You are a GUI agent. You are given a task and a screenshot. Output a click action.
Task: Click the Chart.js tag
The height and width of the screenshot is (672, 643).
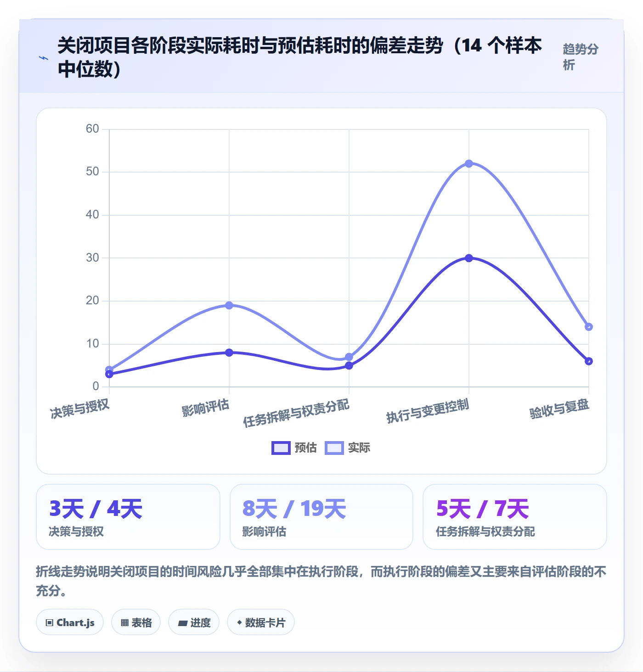[x=70, y=622]
